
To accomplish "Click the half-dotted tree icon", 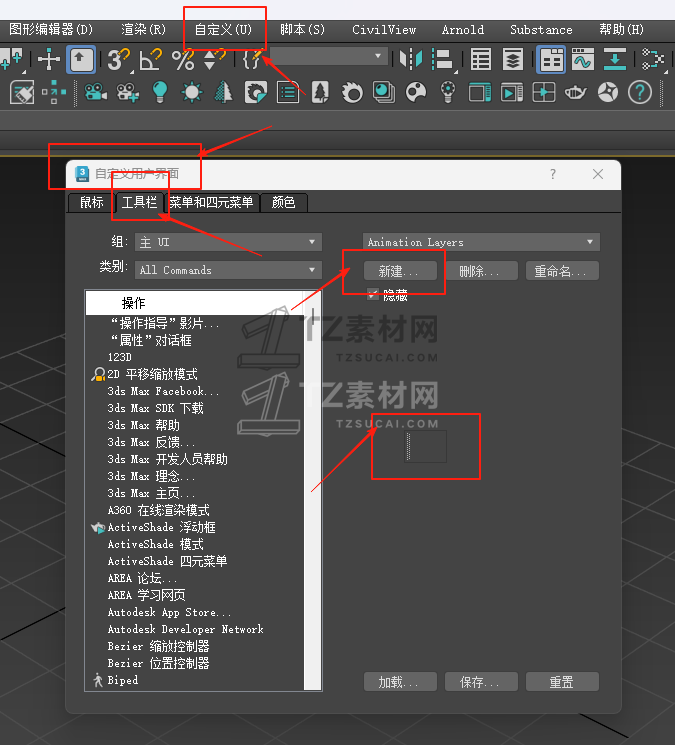I will coord(223,92).
